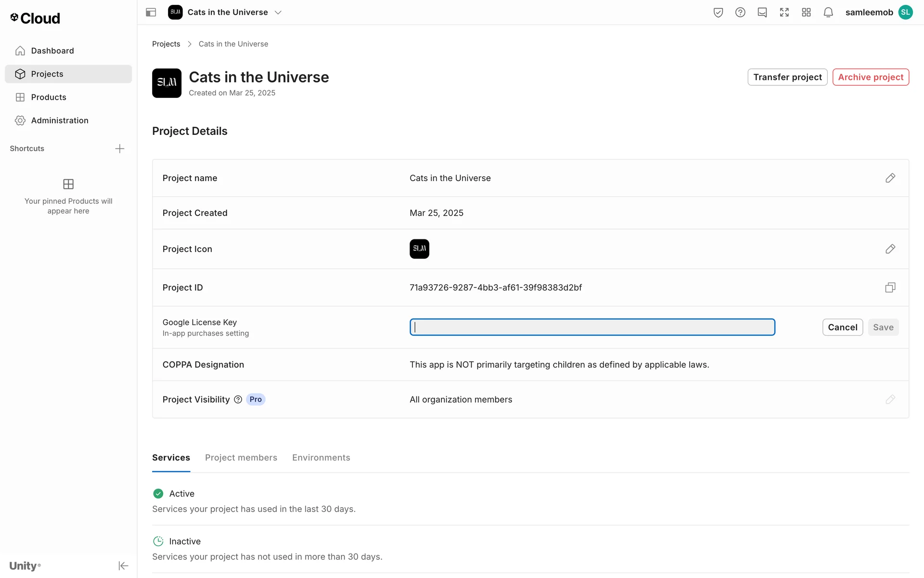Add a shortcut with plus icon
Image resolution: width=924 pixels, height=578 pixels.
click(120, 148)
